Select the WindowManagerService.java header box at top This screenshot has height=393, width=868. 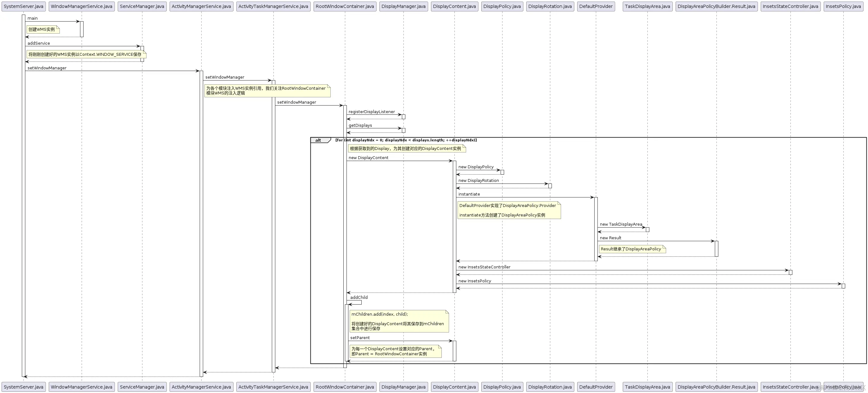pos(81,6)
